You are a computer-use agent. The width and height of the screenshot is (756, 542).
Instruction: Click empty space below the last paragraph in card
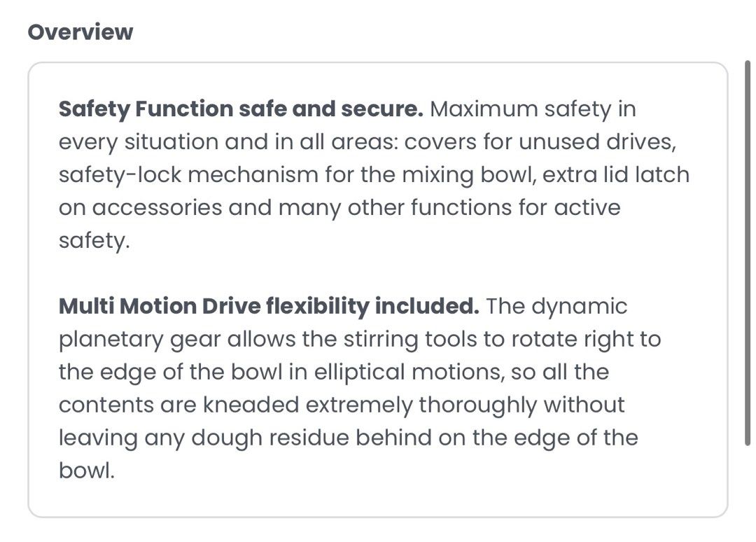377,499
